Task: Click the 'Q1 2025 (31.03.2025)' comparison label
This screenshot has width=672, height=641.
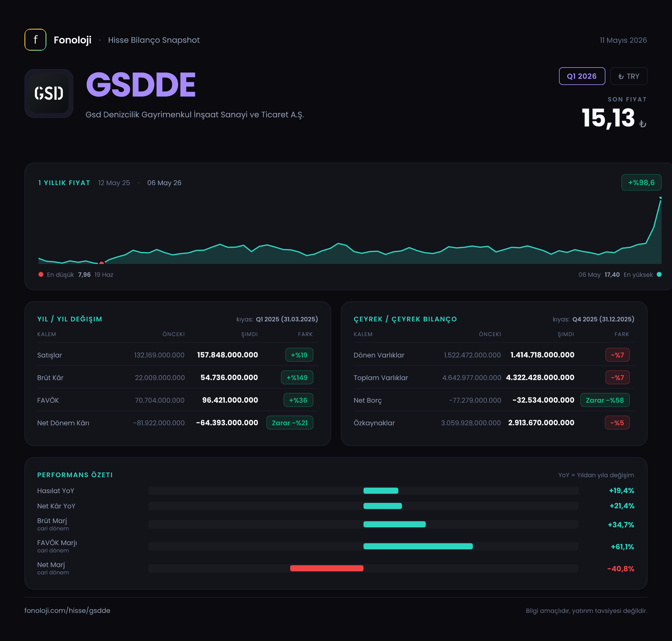Action: point(287,319)
